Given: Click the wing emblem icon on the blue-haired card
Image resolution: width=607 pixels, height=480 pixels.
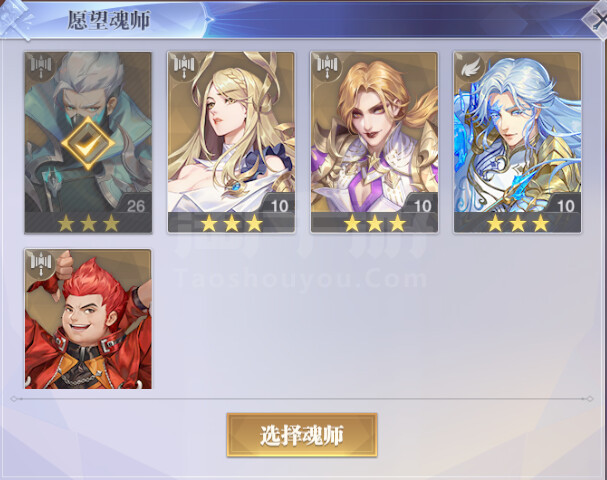Looking at the screenshot, I should [470, 67].
